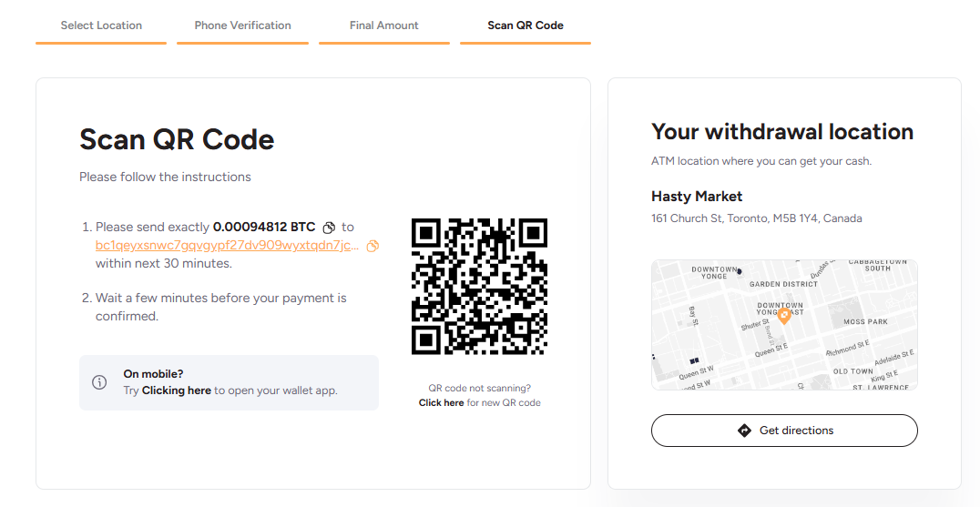
Task: Click the map of withdrawal location
Action: point(784,325)
